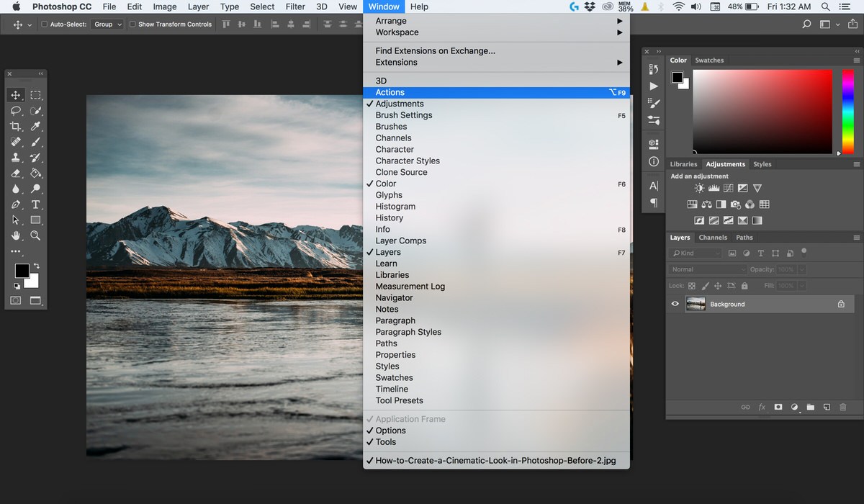Image resolution: width=864 pixels, height=504 pixels.
Task: Add a Photo Filter adjustment
Action: tap(736, 204)
